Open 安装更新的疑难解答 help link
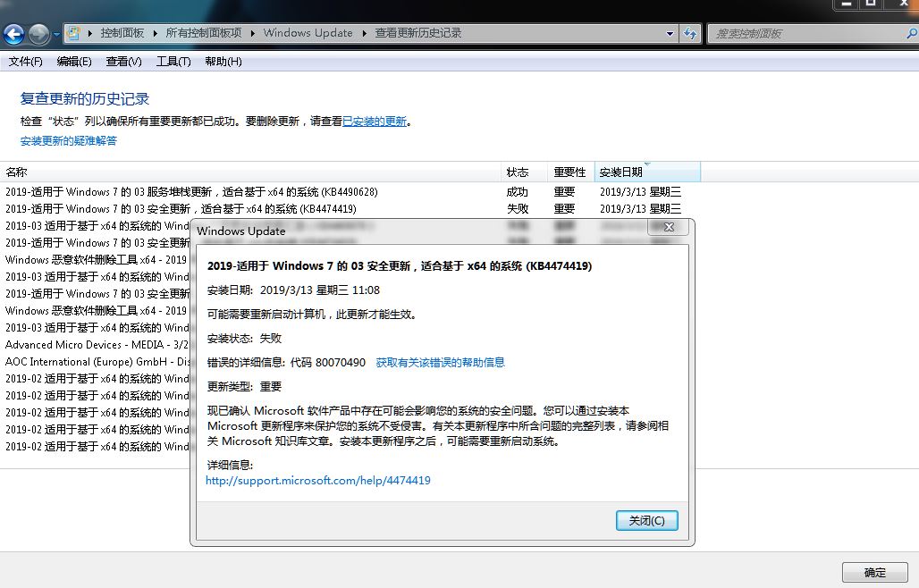919x588 pixels. pos(69,140)
